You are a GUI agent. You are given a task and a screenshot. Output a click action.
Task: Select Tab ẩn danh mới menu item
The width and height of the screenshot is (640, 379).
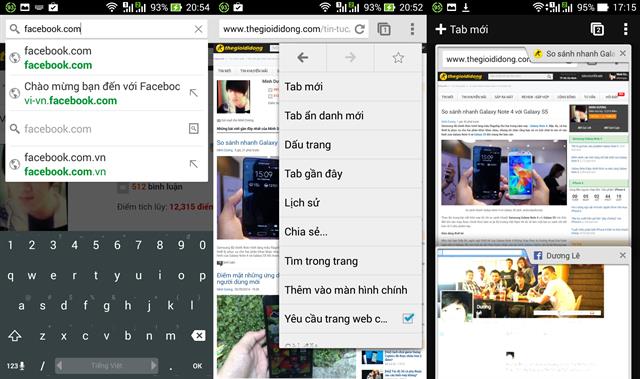click(350, 115)
